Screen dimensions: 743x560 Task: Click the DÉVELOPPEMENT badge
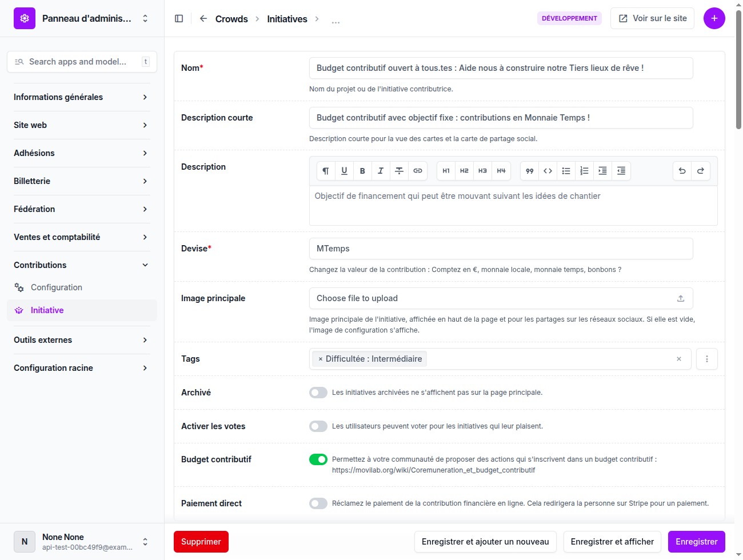569,18
